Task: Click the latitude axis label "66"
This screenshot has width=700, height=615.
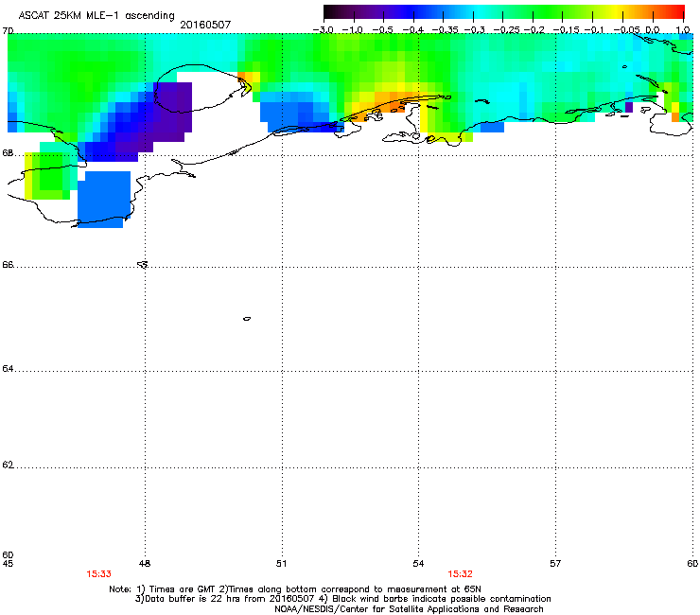Action: 8,265
